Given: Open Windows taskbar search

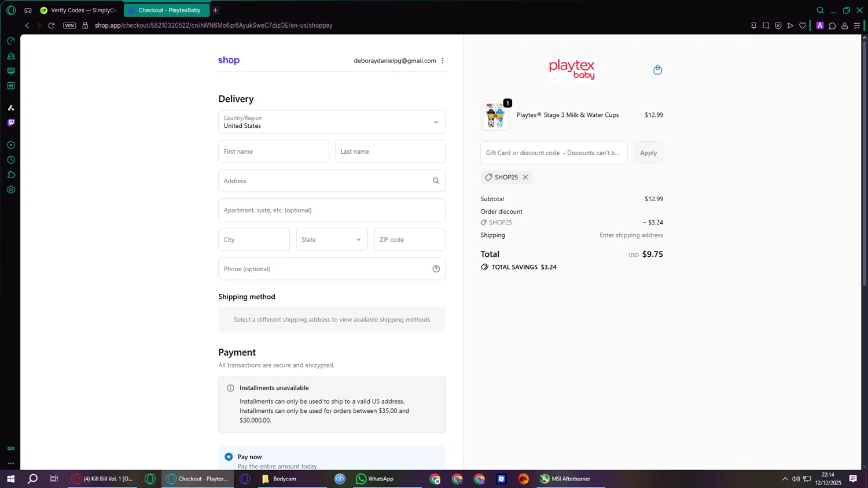Looking at the screenshot, I should click(33, 479).
